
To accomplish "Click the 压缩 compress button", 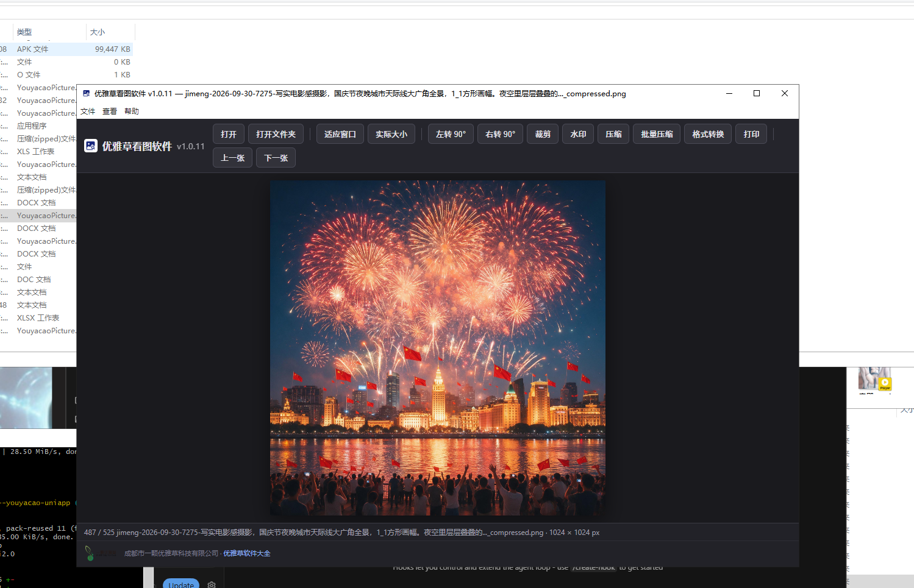I will point(613,134).
